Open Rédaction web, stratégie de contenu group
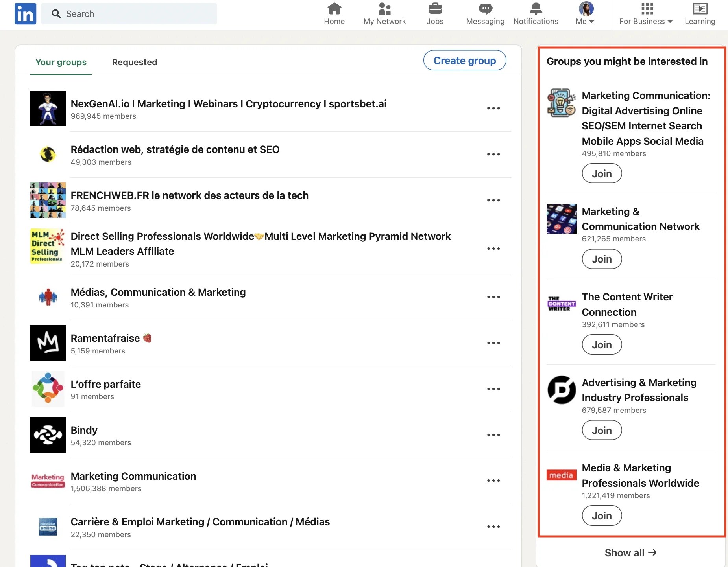728x567 pixels. point(175,149)
